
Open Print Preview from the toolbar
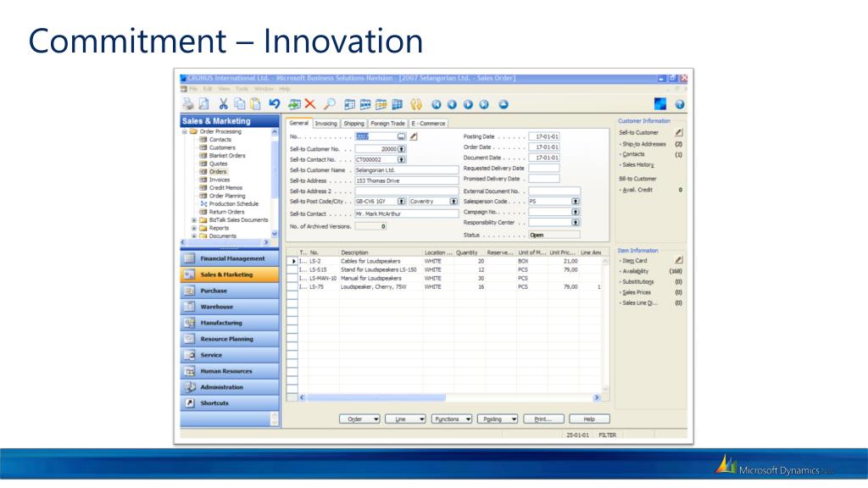[x=204, y=103]
